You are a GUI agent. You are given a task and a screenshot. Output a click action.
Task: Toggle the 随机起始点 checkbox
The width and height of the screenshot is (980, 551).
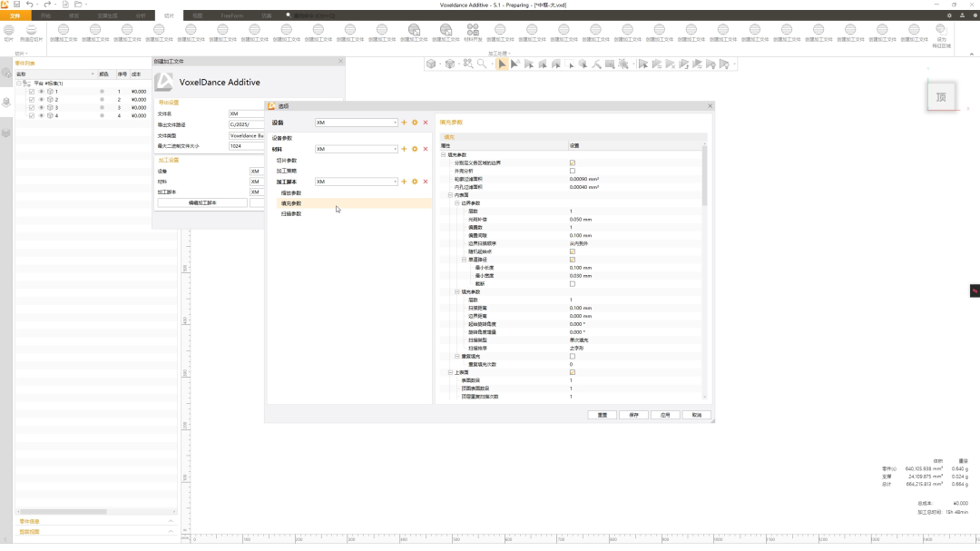[572, 251]
